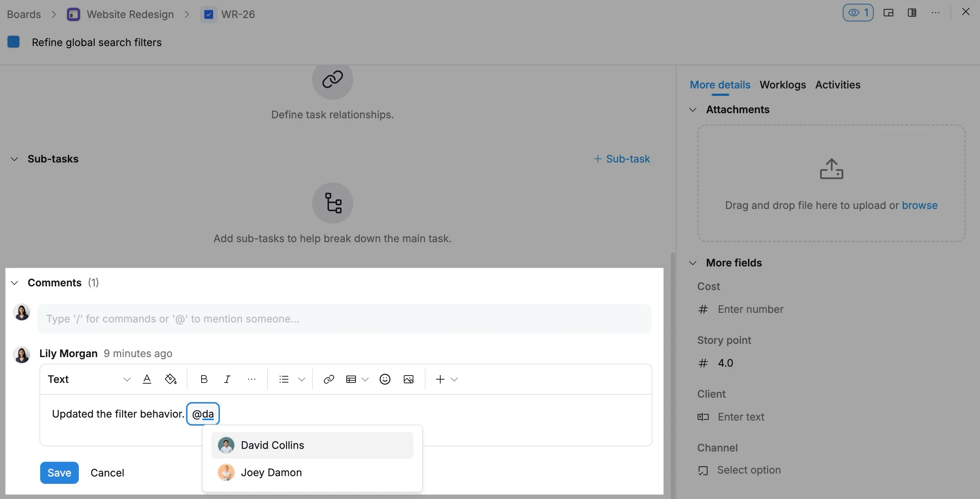Switch to the Activities tab
This screenshot has height=499, width=980.
coord(838,85)
